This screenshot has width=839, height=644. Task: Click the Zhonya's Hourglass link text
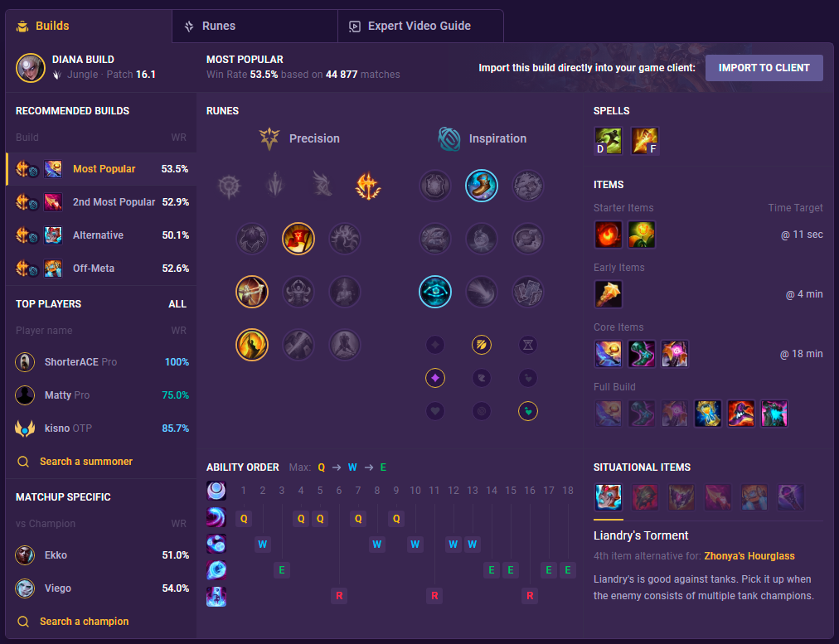(749, 556)
